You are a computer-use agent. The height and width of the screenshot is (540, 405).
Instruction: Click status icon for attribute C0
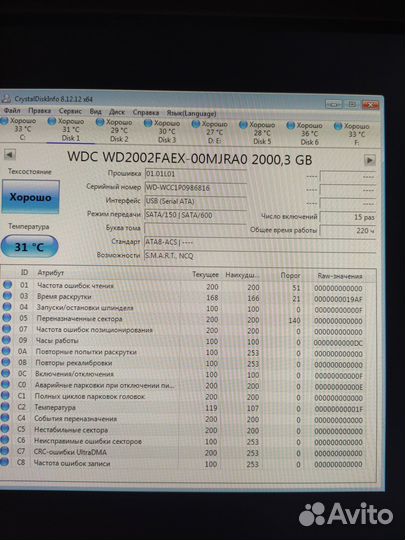(x=5, y=384)
